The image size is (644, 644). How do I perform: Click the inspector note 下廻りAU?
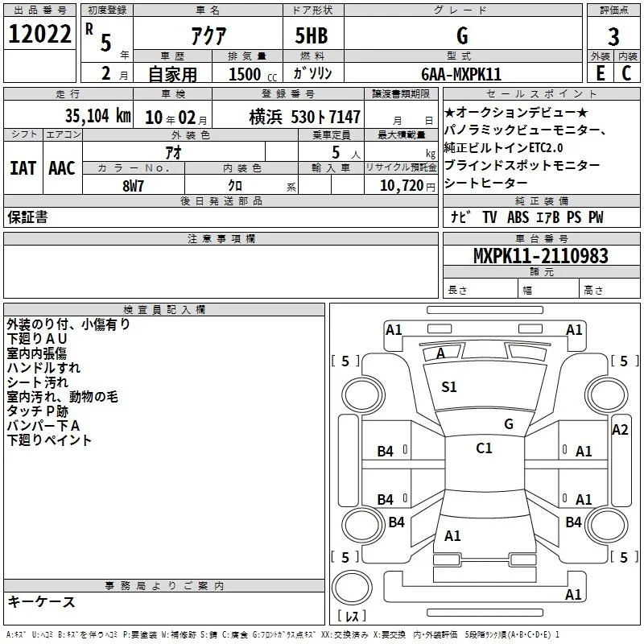36,339
